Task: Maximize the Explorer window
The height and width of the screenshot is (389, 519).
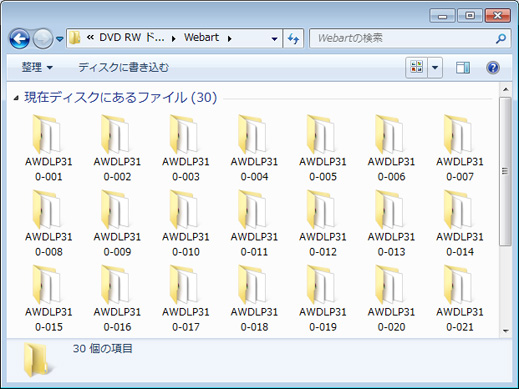Action: click(470, 16)
